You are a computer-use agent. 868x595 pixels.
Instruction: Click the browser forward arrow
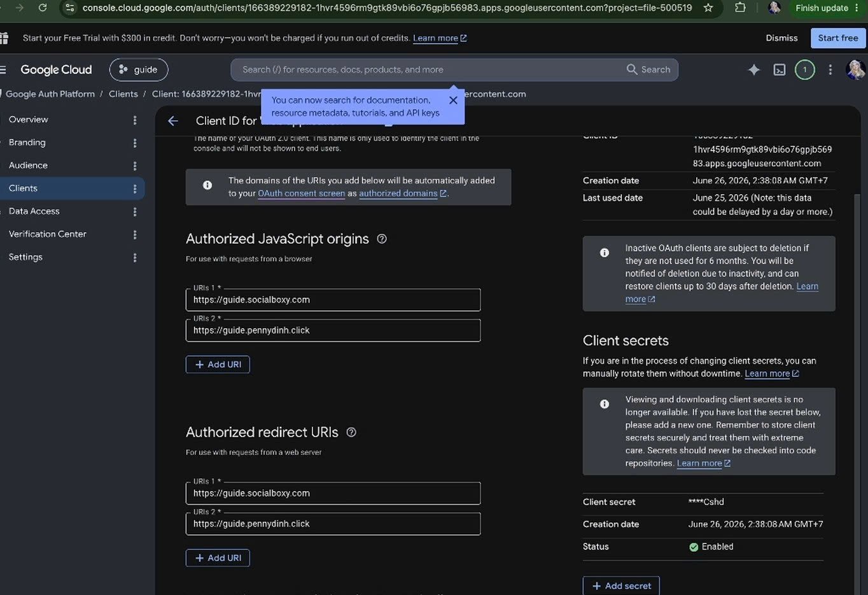[19, 8]
